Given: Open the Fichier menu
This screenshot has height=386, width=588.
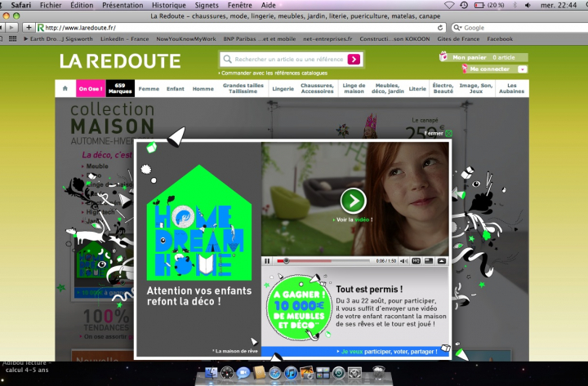Looking at the screenshot, I should [x=51, y=5].
